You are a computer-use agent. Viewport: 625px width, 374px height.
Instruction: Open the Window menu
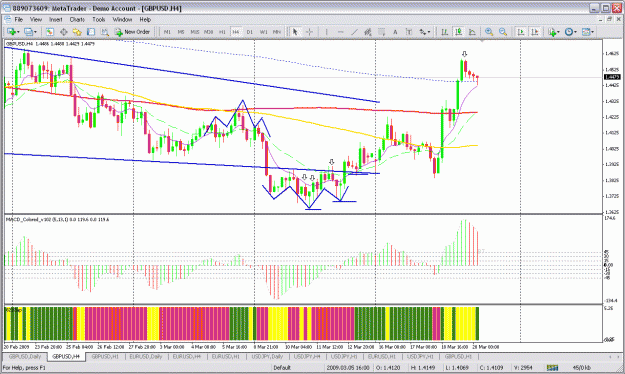pos(122,19)
